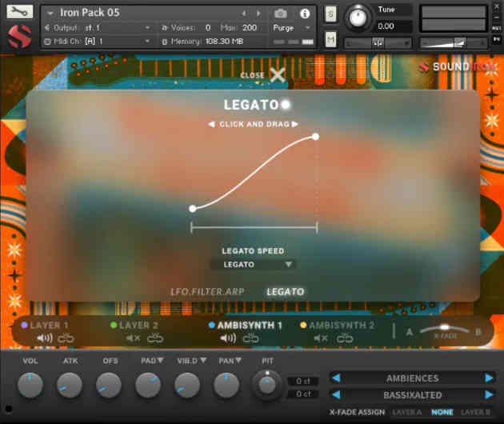Mute Layer 1 using its speaker icon
The height and width of the screenshot is (424, 504).
pos(45,338)
